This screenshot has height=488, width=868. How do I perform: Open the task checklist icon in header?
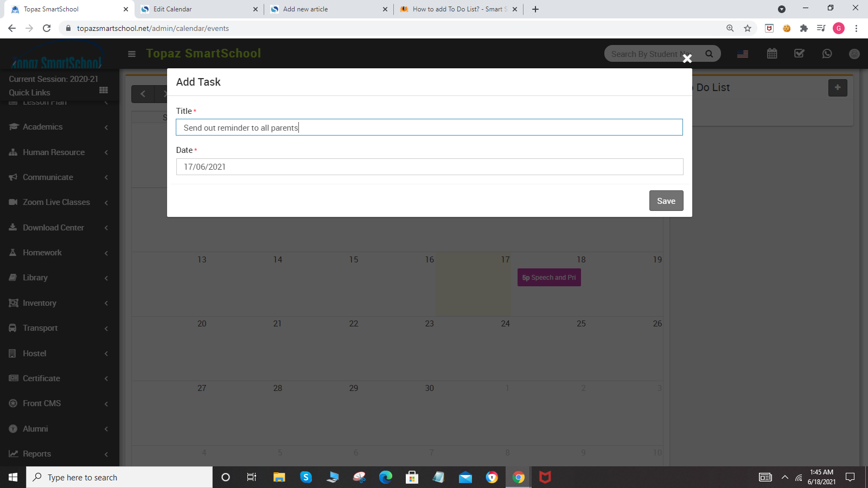coord(799,54)
